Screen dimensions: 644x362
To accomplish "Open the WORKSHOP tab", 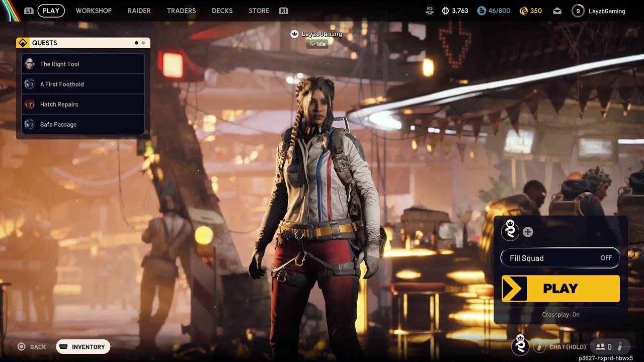I will point(94,11).
